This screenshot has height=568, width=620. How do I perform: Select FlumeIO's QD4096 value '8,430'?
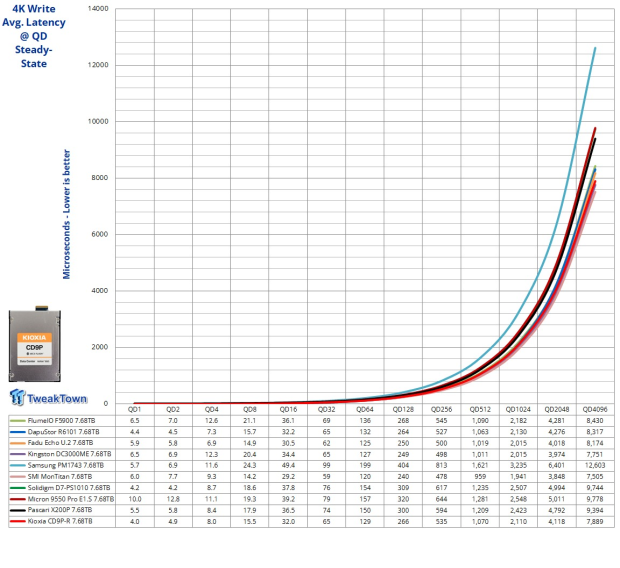tap(595, 420)
